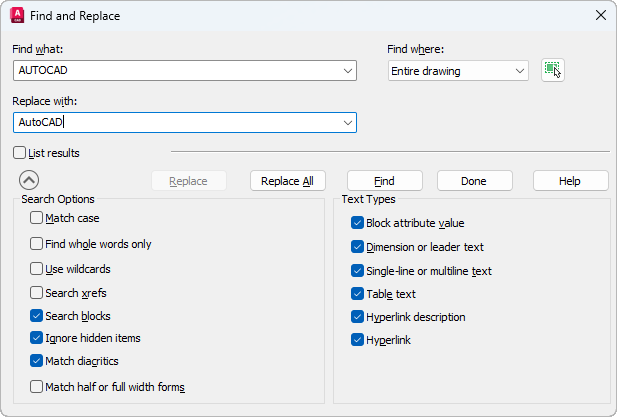Toggle the List results checkbox
The image size is (617, 417).
[20, 153]
